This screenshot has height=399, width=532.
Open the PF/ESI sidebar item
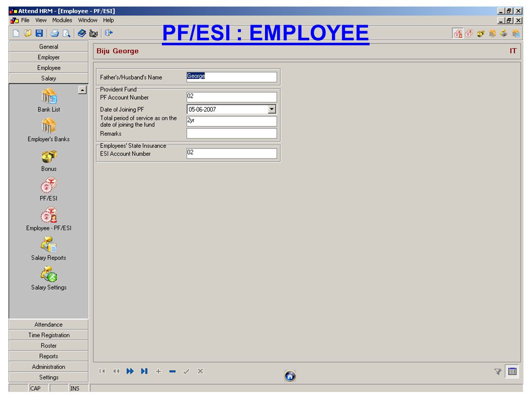49,190
